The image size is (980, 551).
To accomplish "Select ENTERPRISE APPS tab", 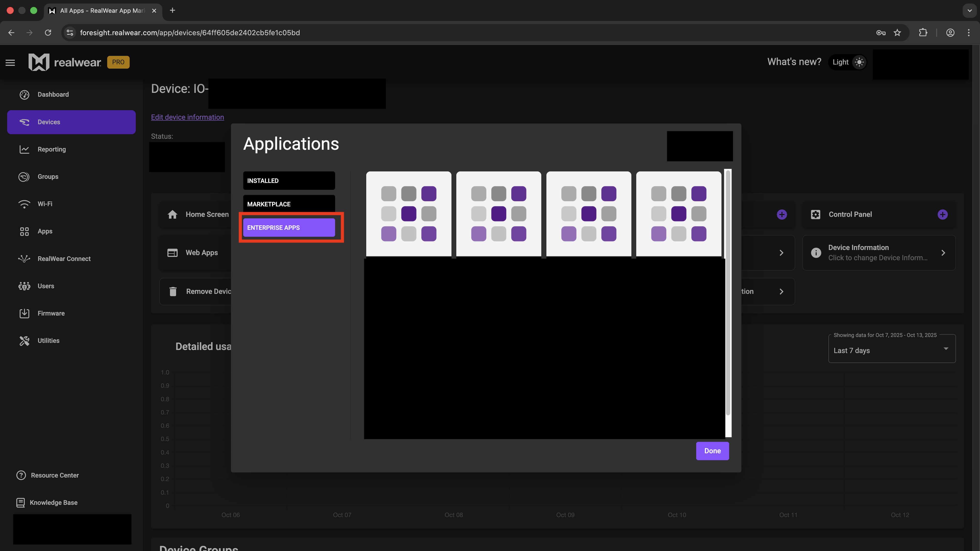I will (289, 227).
